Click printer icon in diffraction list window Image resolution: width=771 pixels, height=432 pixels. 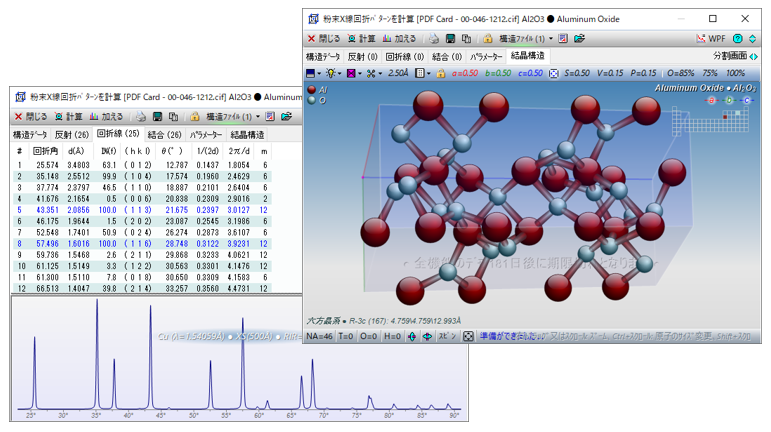point(141,116)
